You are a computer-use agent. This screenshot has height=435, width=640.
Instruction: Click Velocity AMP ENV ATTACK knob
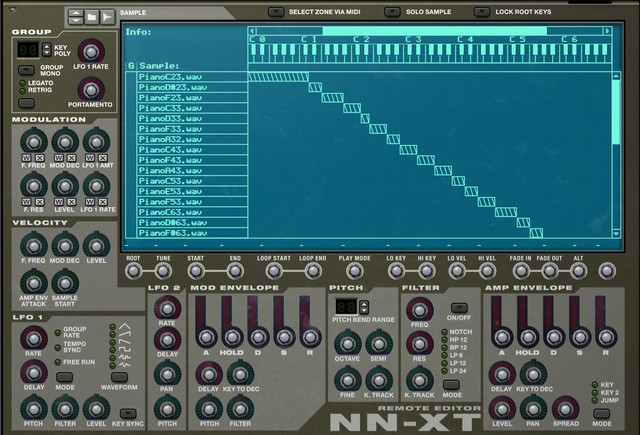pyautogui.click(x=33, y=283)
